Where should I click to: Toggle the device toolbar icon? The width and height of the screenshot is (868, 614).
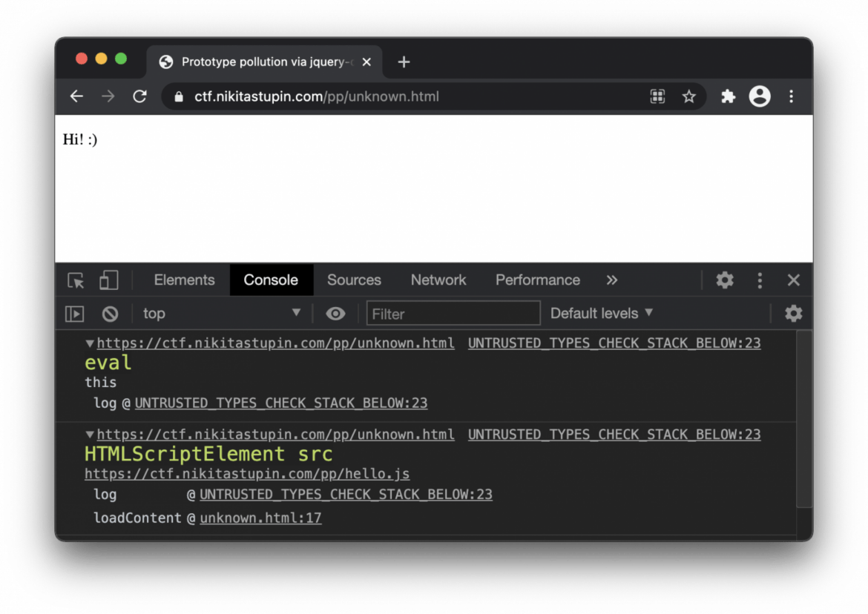(x=109, y=280)
